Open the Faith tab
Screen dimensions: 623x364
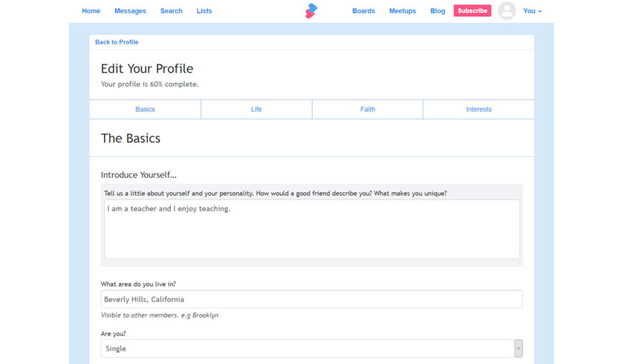367,109
